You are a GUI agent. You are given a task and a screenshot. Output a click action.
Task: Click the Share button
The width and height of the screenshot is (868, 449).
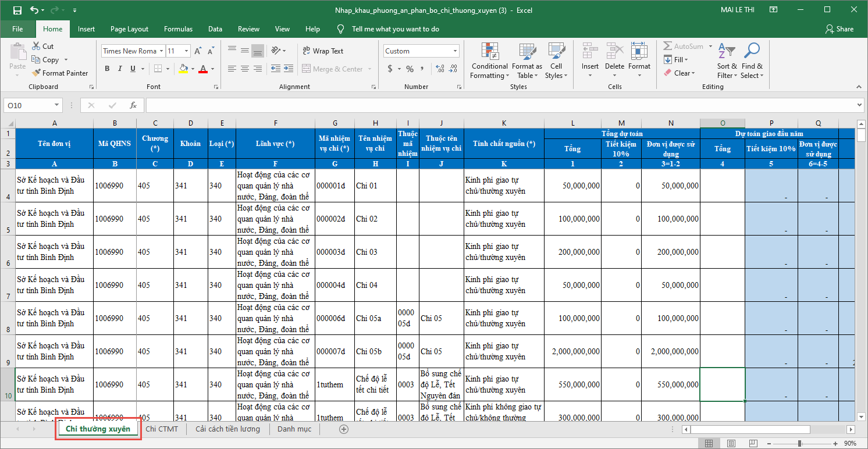point(839,29)
